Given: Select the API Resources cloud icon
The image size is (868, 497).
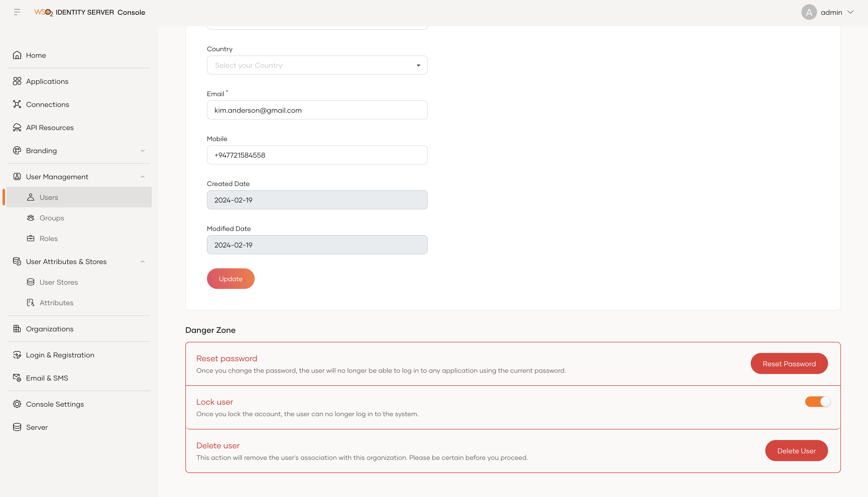Looking at the screenshot, I should tap(17, 127).
